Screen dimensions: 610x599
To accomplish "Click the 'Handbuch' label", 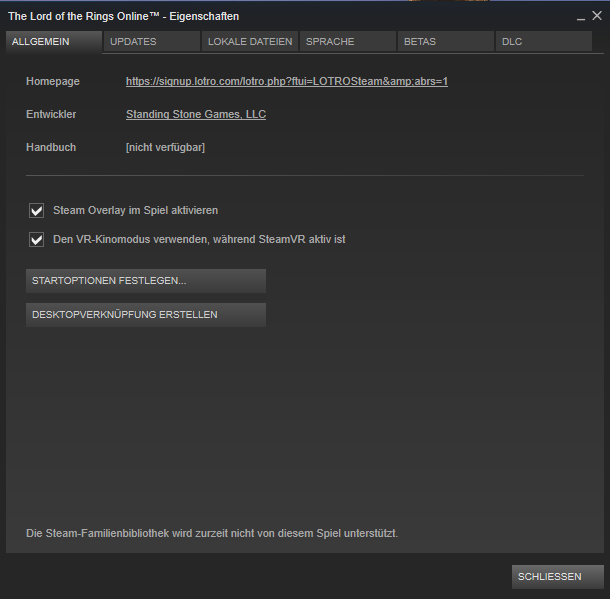I will pos(51,147).
